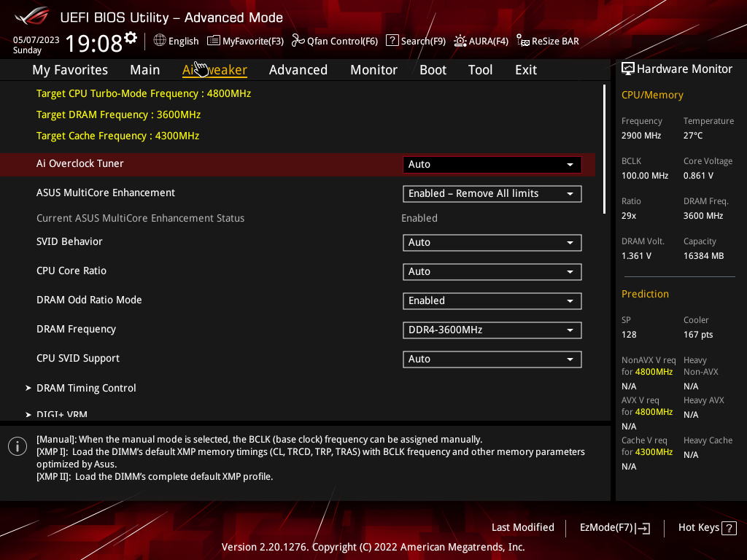Open Hot Keys question mark icon
This screenshot has width=747, height=560.
pos(729,528)
